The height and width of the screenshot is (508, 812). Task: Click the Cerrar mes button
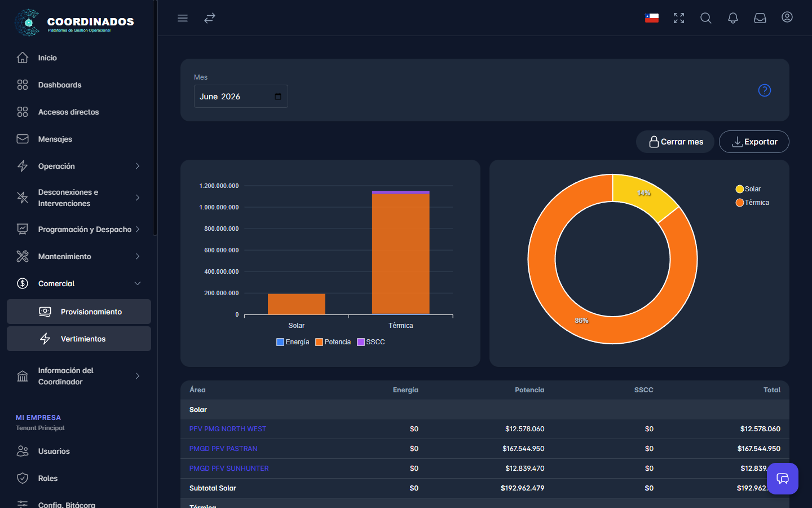[x=675, y=142]
